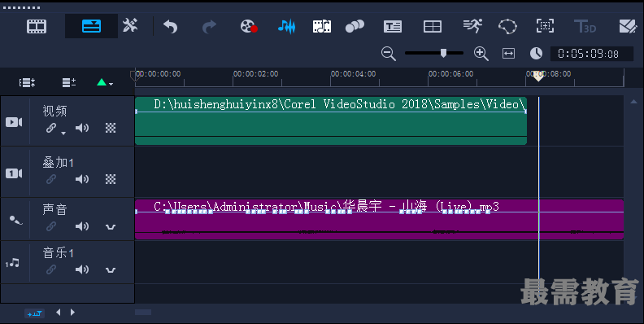This screenshot has height=324, width=644.
Task: Toggle track transparency on the Overlay 1 track
Action: (x=111, y=179)
